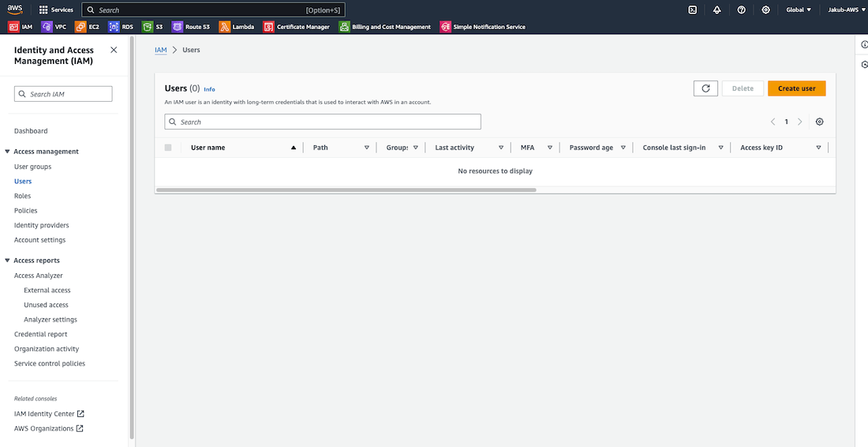Open the IAM shortcut in favorites bar
Screen dimensions: 868x447
(21, 27)
